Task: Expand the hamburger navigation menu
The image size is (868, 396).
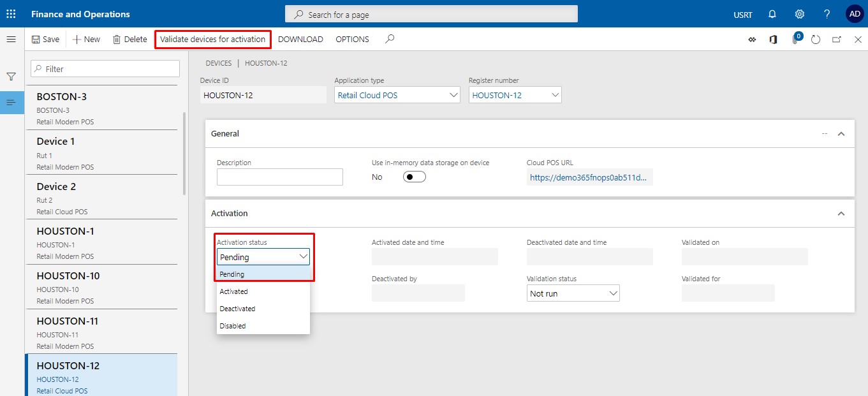Action: coord(11,40)
